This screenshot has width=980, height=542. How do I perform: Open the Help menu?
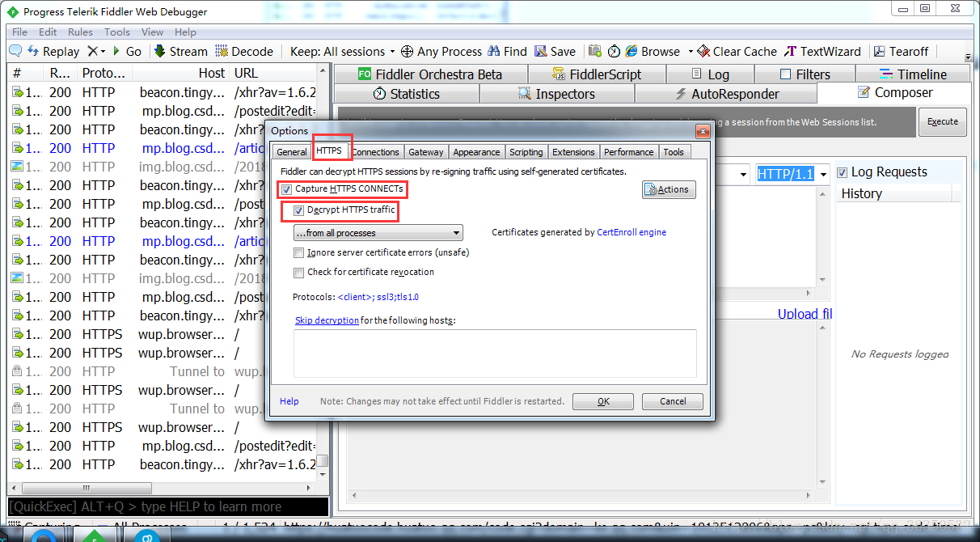[x=185, y=32]
